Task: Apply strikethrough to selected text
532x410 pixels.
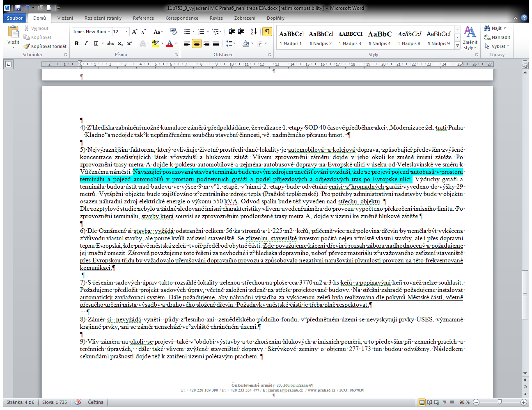Action: [110, 43]
